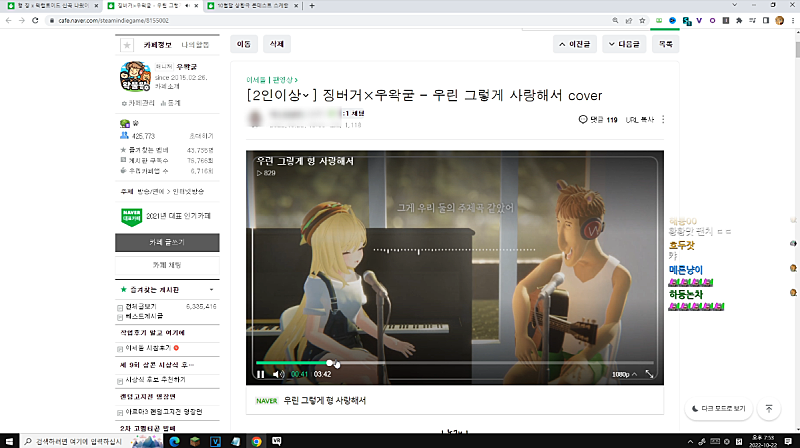Open the Chrome profile avatar
800x448 pixels.
[x=779, y=20]
